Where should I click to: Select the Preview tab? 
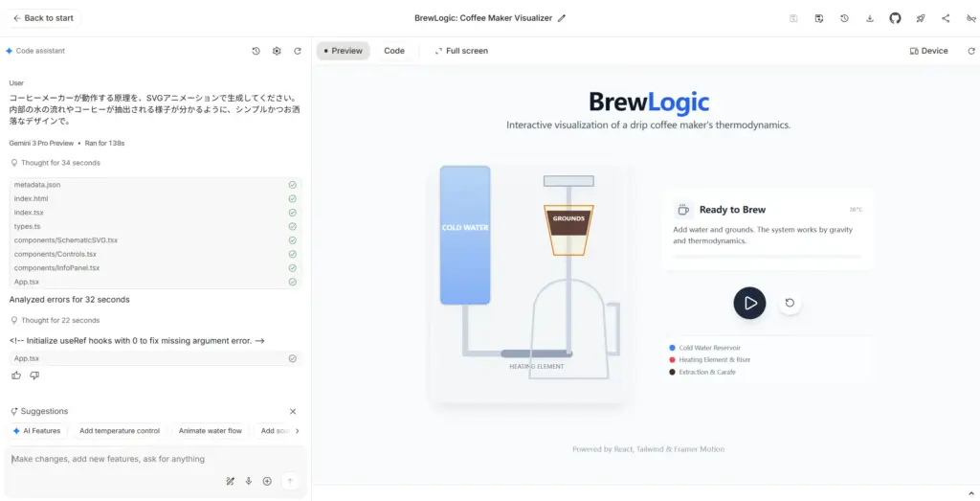(x=343, y=51)
